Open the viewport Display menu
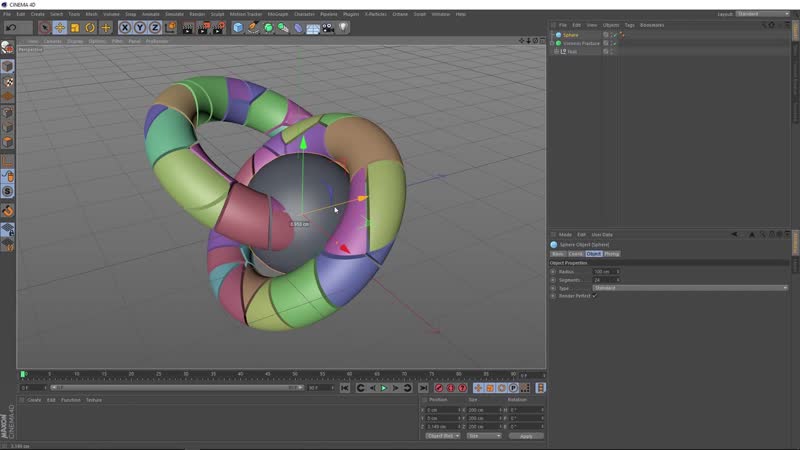 point(75,41)
